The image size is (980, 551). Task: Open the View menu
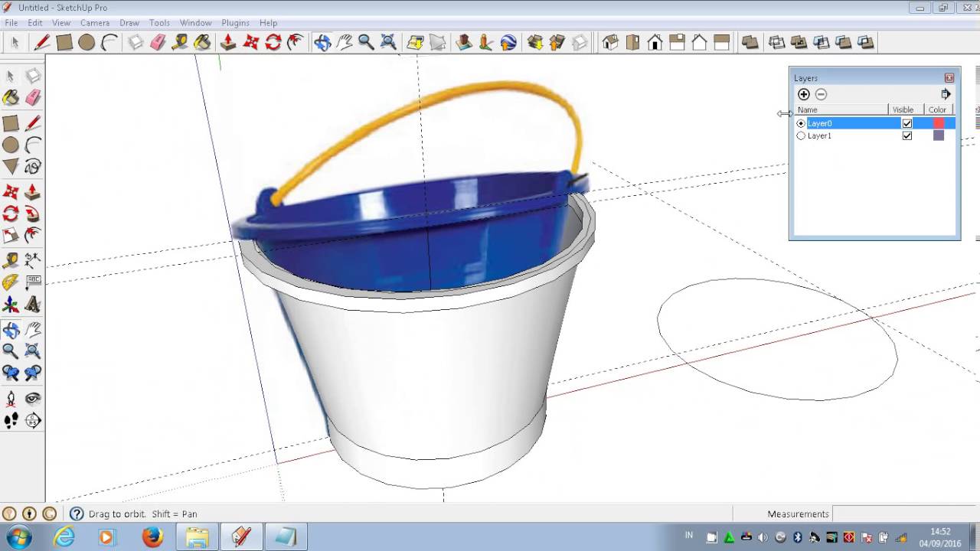click(x=61, y=23)
